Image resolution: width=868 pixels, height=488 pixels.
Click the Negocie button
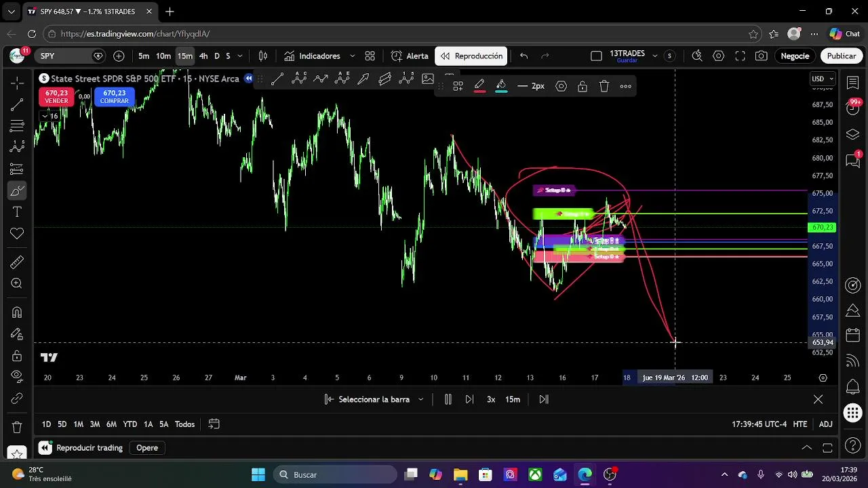[795, 56]
